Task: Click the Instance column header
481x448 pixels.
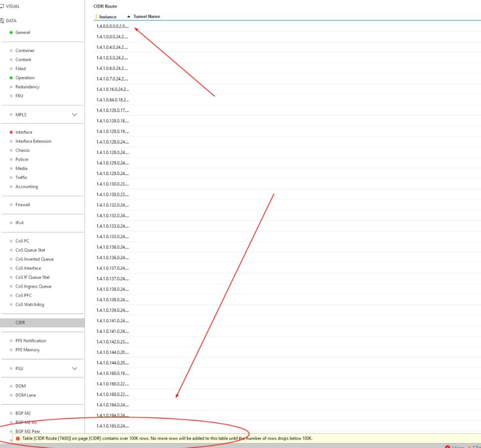Action: (x=108, y=17)
